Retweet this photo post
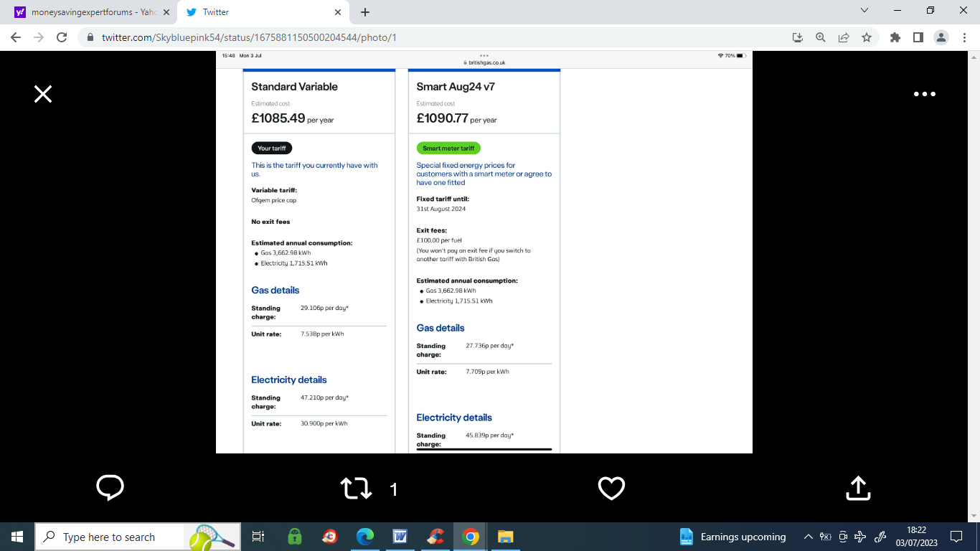980x551 pixels. pos(357,489)
